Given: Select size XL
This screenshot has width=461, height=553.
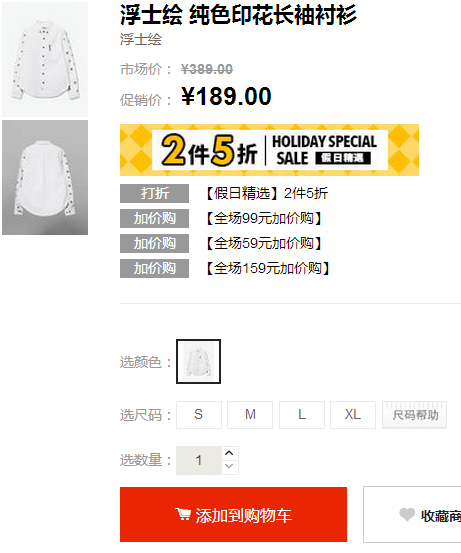Looking at the screenshot, I should [x=353, y=415].
